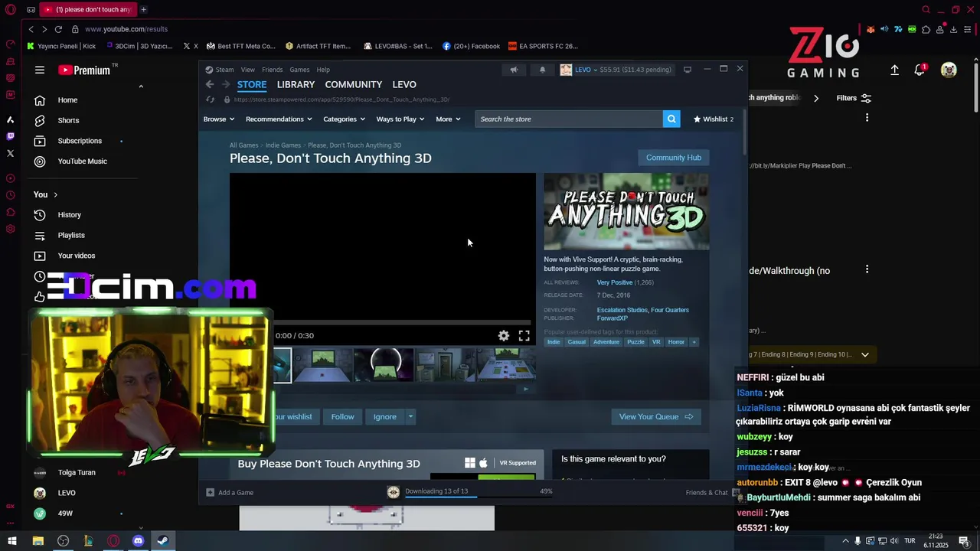Open Steam Wishlist
The height and width of the screenshot is (551, 980).
[x=713, y=119]
